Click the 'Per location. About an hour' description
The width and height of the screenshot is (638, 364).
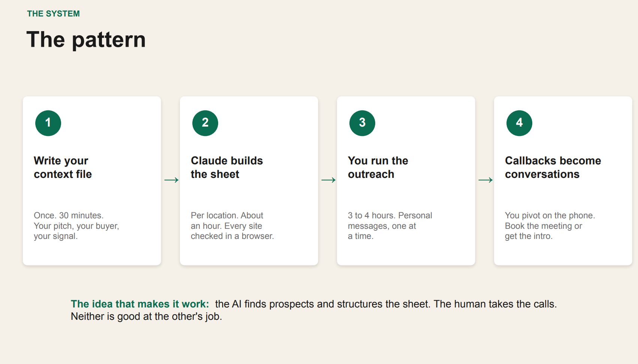pos(232,226)
